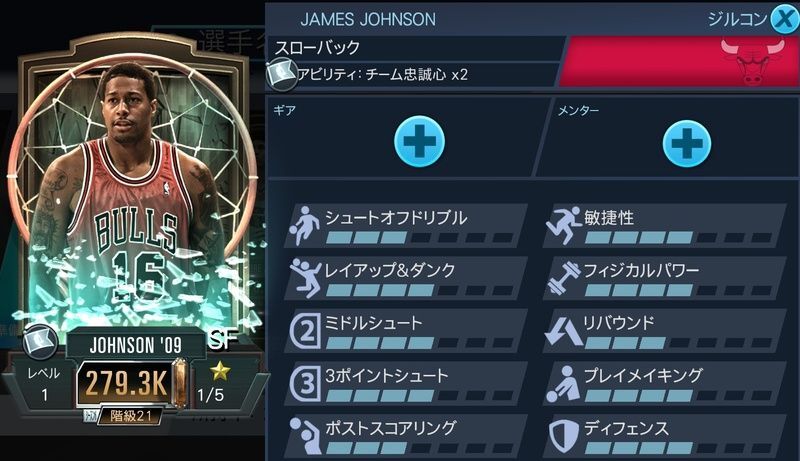This screenshot has height=461, width=800.
Task: Tap the ディフェンス shield icon
Action: click(x=564, y=436)
